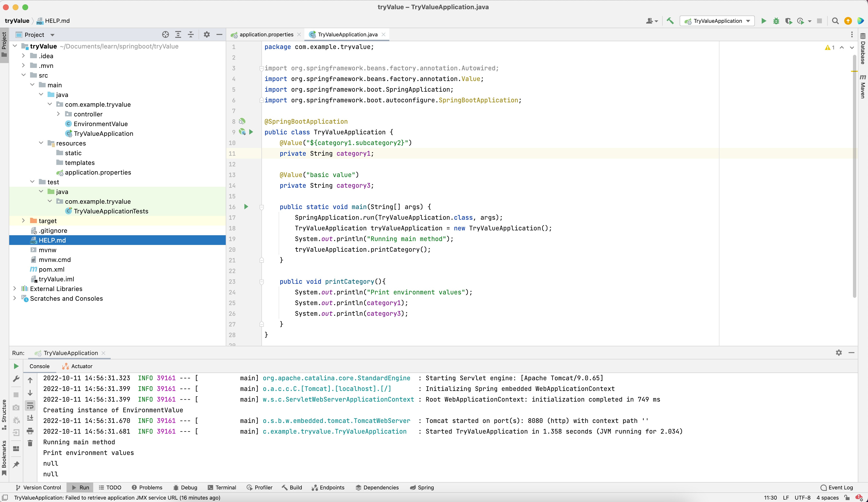Click UTF-8 encoding in status bar
This screenshot has height=502, width=868.
(x=802, y=498)
